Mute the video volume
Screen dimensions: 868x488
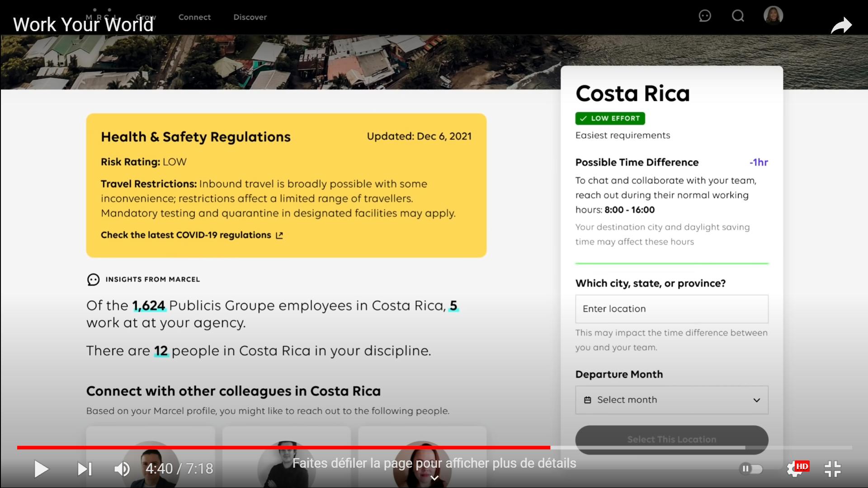122,469
